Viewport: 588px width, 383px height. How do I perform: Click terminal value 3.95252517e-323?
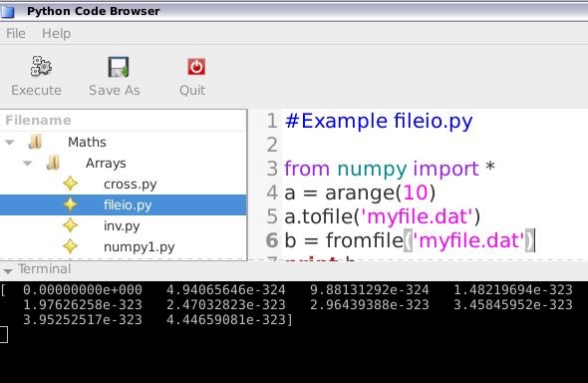83,320
